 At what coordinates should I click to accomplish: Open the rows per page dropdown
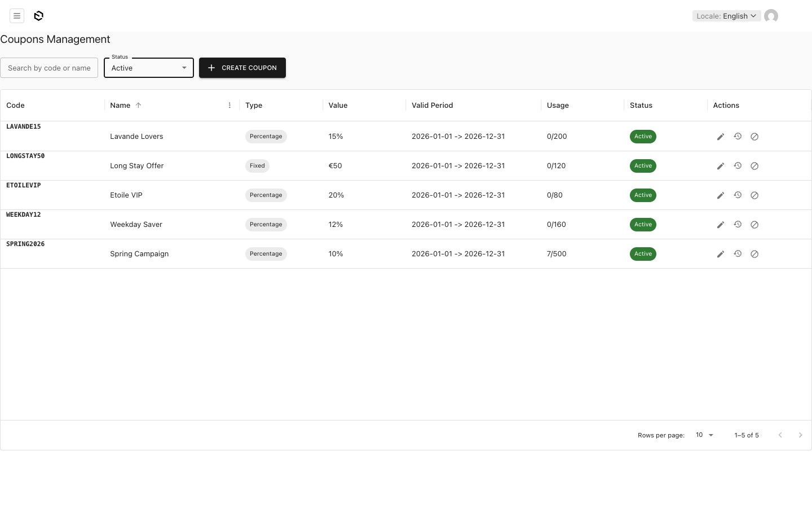tap(704, 435)
